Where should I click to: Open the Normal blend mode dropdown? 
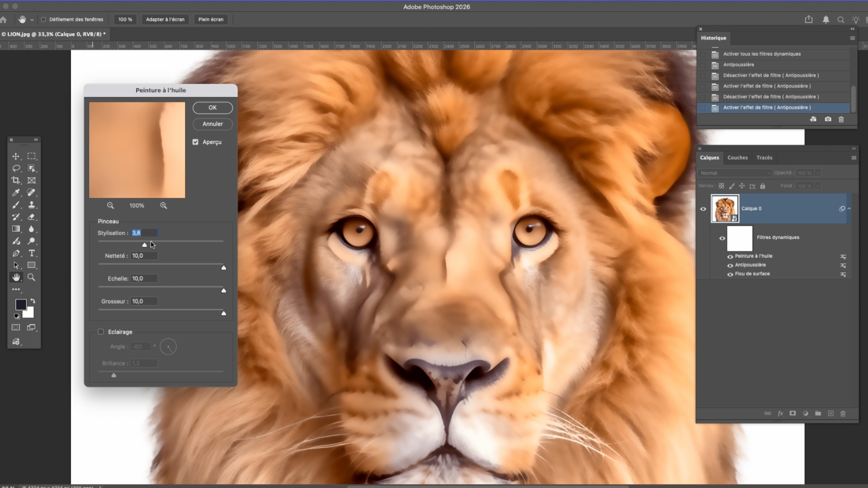pyautogui.click(x=735, y=173)
